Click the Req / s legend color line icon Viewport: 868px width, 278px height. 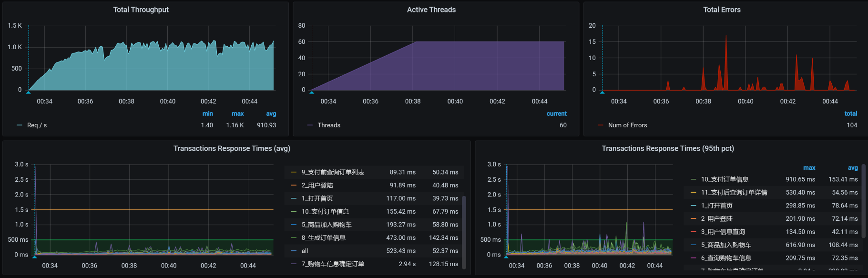20,125
